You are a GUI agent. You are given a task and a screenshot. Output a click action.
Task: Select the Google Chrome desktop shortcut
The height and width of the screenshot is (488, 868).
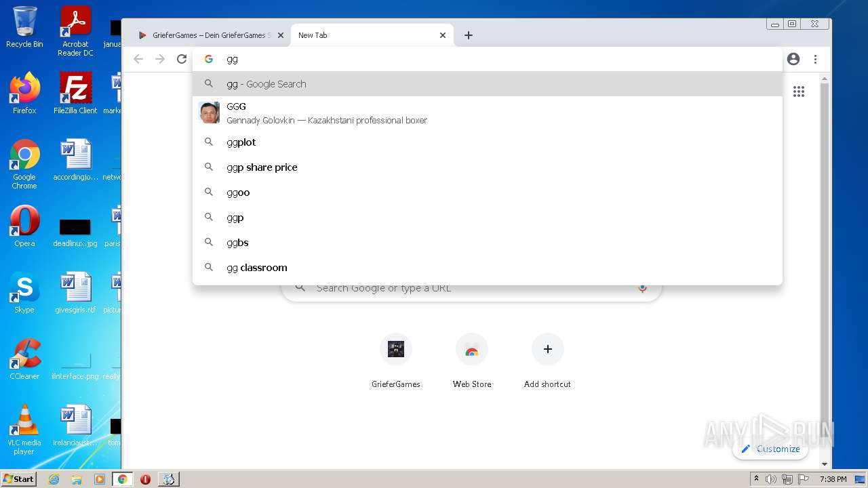pos(24,164)
